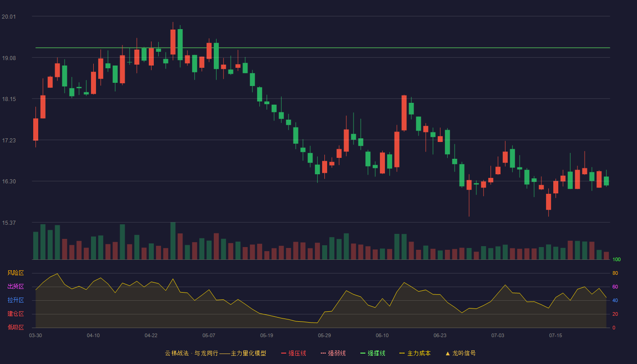Toggle the 强压线 legend series
The height and width of the screenshot is (364, 637).
pyautogui.click(x=293, y=353)
